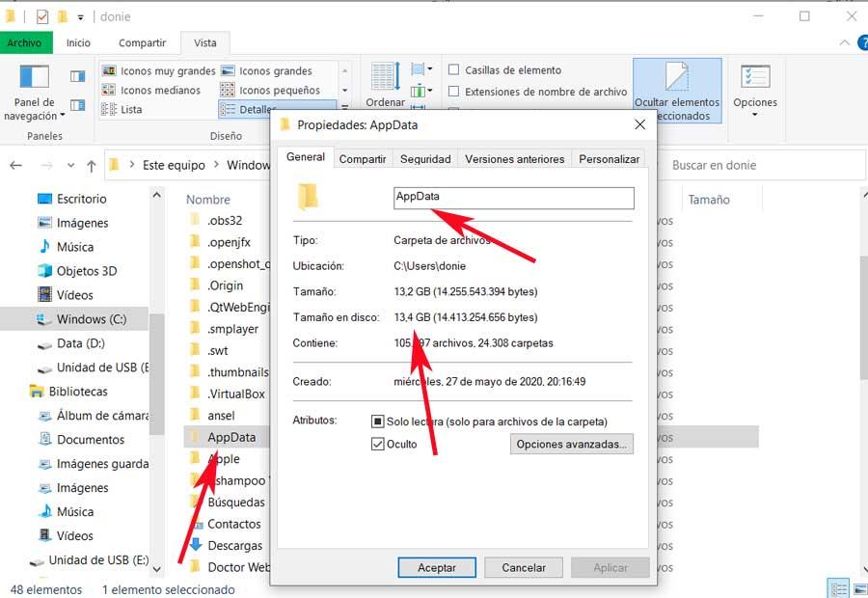Choose Iconos medianos view

coord(151,90)
